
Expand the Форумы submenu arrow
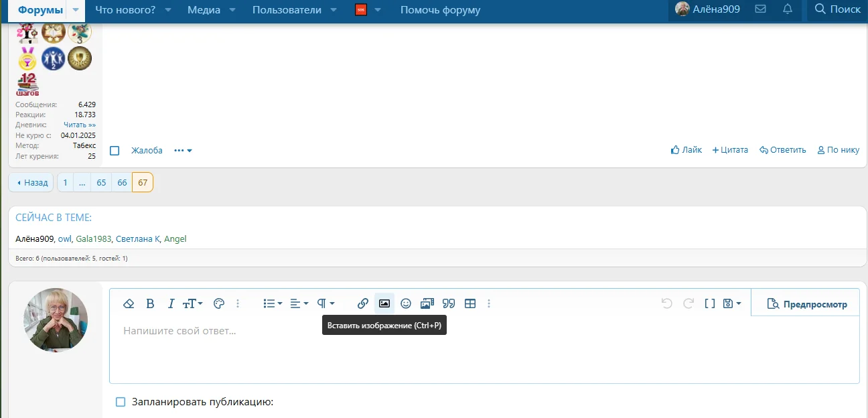click(76, 10)
